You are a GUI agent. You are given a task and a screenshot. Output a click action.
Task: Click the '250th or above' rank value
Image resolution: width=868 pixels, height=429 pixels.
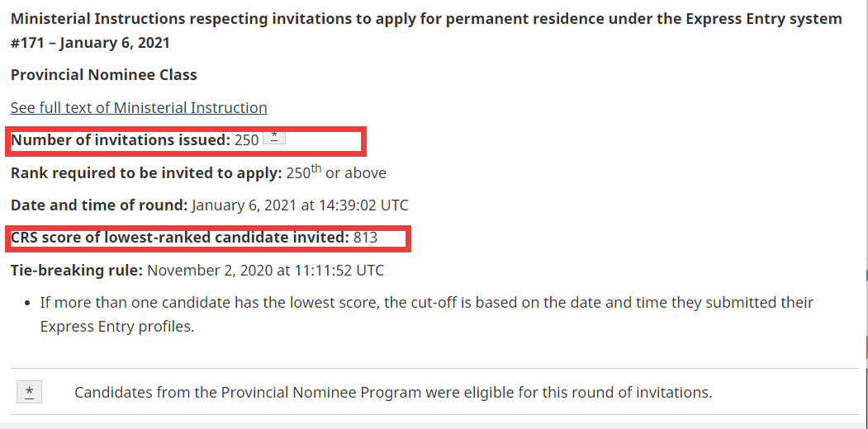click(x=336, y=173)
